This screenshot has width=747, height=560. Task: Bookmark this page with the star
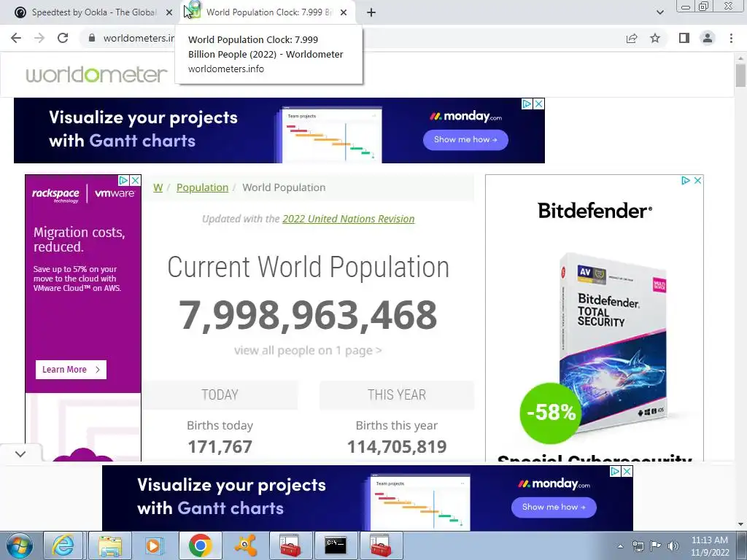655,38
